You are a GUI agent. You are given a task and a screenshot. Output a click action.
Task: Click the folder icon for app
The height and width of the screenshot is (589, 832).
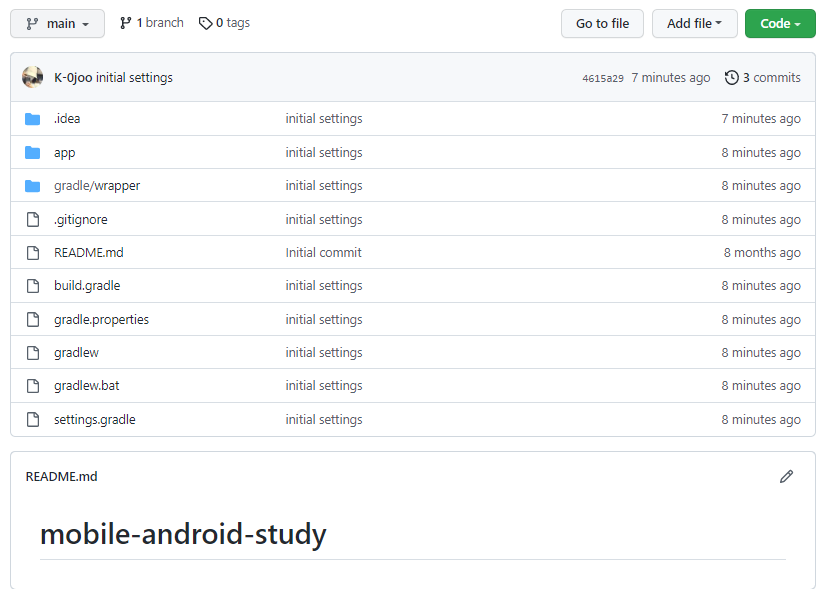32,153
